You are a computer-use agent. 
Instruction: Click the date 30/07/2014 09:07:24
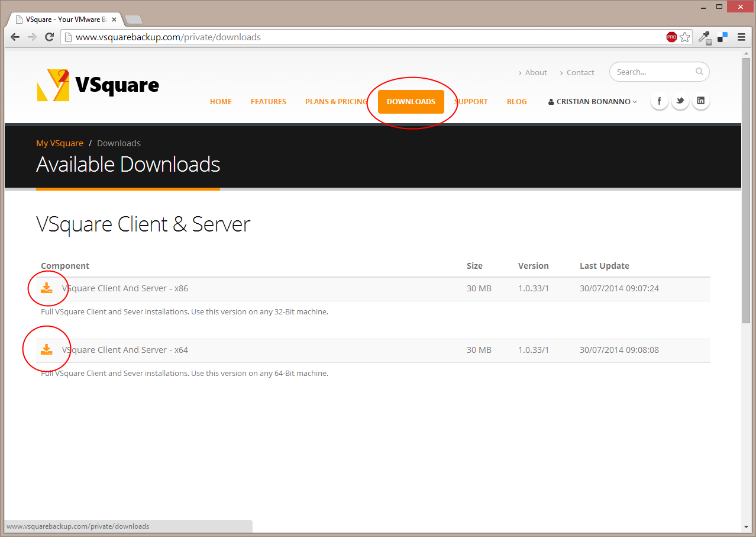(x=619, y=288)
